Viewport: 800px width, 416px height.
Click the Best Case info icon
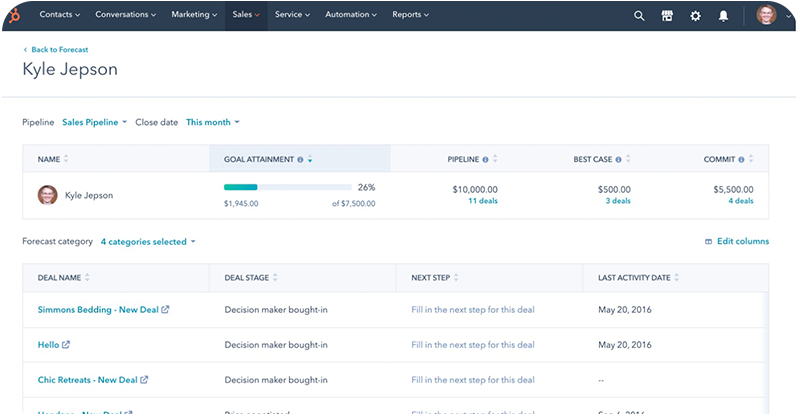(x=618, y=160)
